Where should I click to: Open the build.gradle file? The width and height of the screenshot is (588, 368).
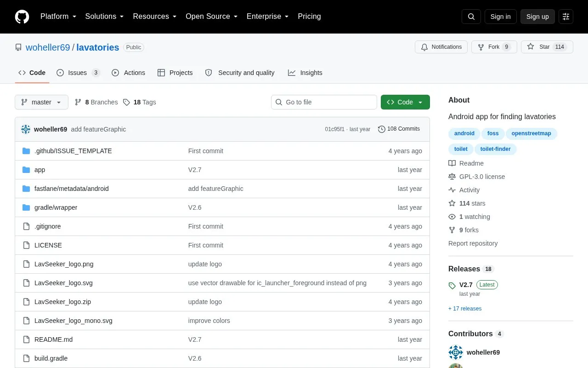51,358
